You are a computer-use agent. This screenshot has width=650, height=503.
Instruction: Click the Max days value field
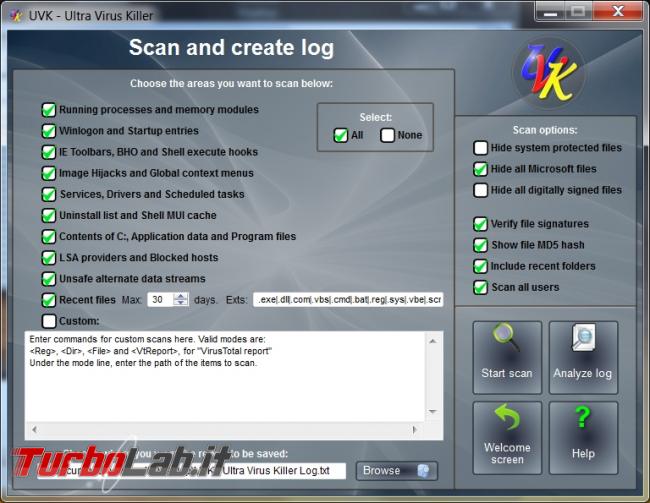pos(160,300)
